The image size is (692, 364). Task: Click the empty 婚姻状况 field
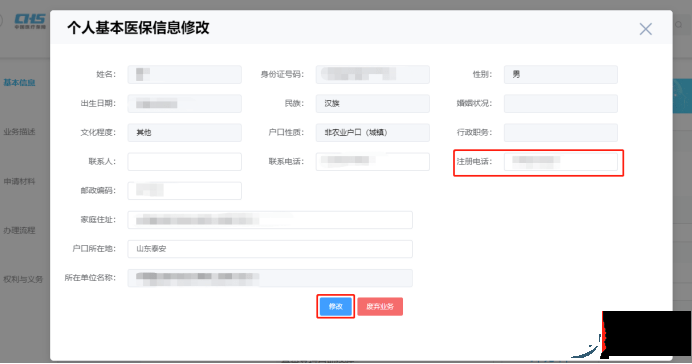[x=560, y=104]
